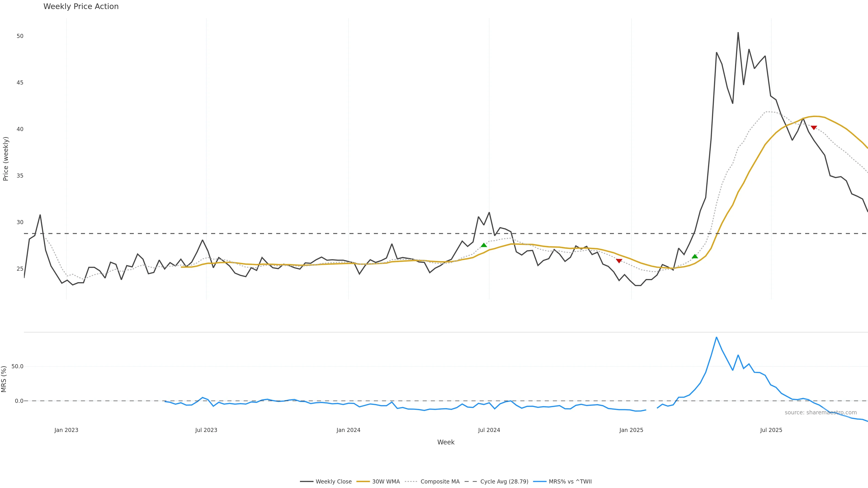Click the MRS% vs ^TWII legend label

[x=570, y=482]
